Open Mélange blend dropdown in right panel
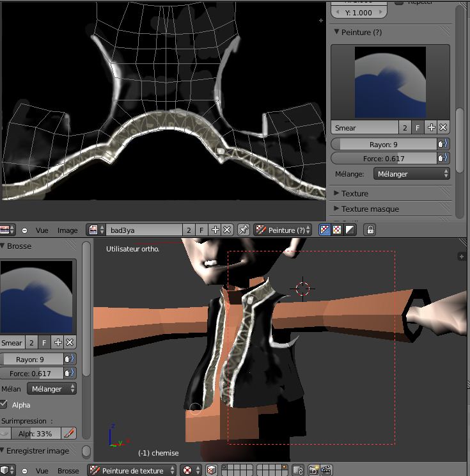The height and width of the screenshot is (476, 470). point(410,173)
